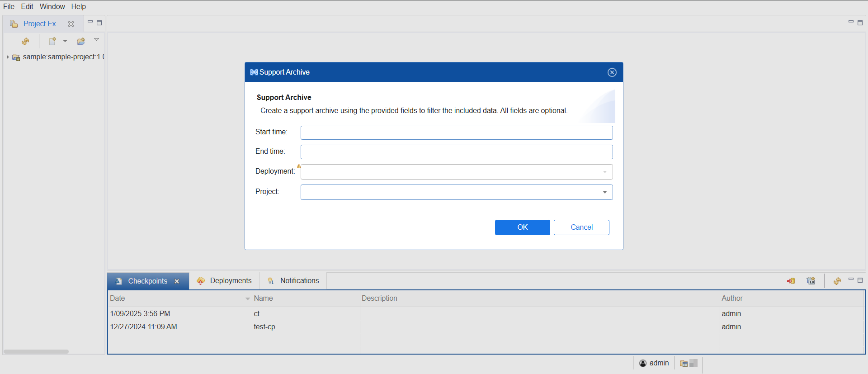This screenshot has height=374, width=868.
Task: Click the create checkpoint version icon
Action: point(811,281)
